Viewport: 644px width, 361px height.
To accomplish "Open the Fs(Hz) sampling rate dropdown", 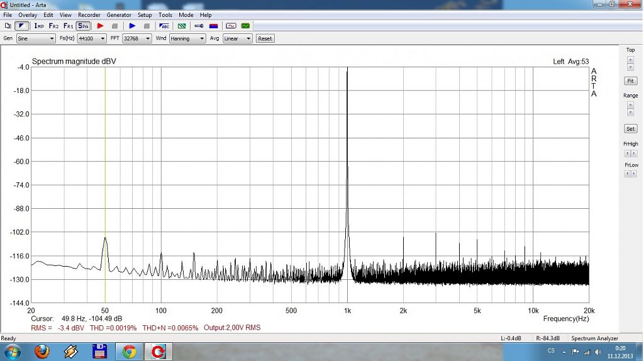I will [x=91, y=38].
